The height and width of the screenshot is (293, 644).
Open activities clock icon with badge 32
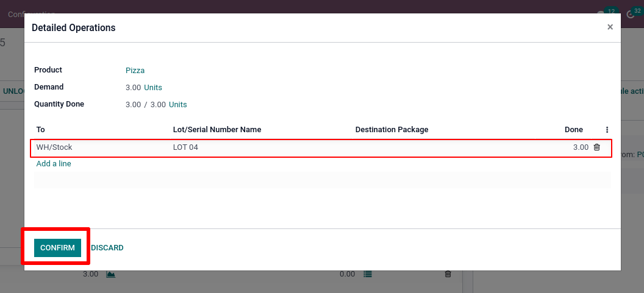[631, 14]
